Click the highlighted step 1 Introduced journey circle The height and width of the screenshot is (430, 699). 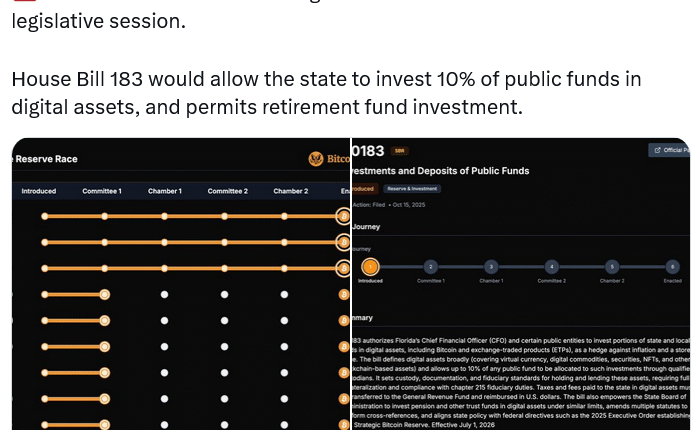(x=370, y=267)
